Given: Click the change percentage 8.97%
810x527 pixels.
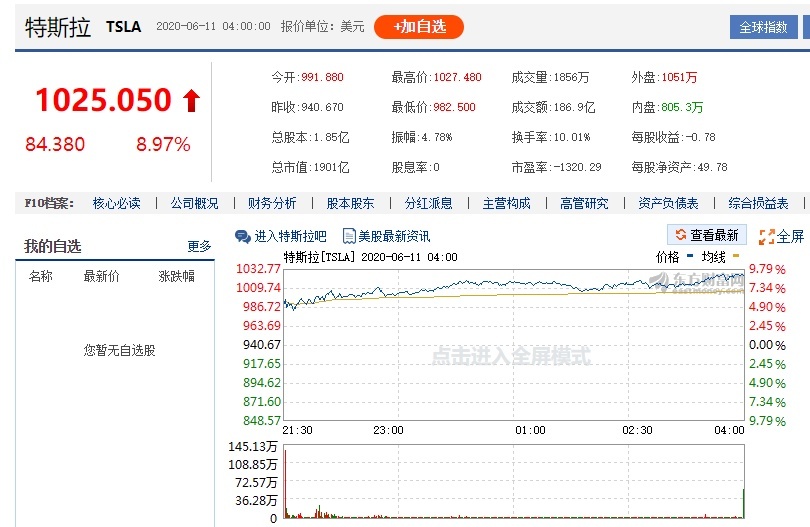Looking at the screenshot, I should click(163, 144).
